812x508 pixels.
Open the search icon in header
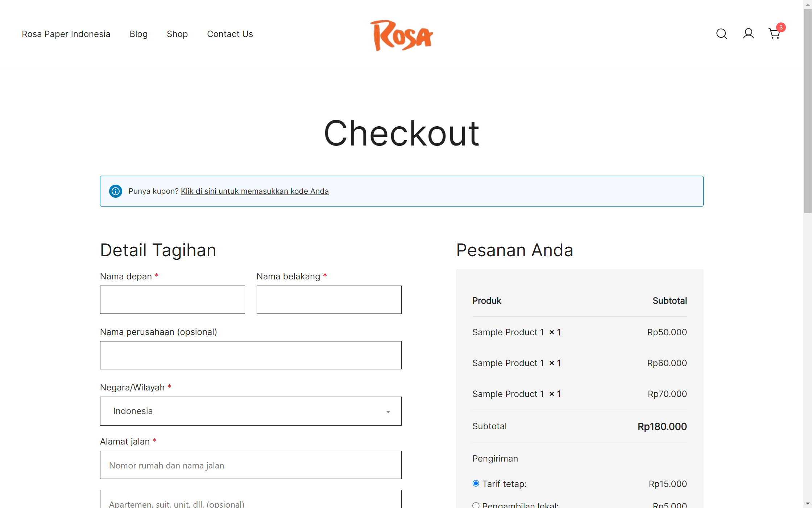click(721, 34)
